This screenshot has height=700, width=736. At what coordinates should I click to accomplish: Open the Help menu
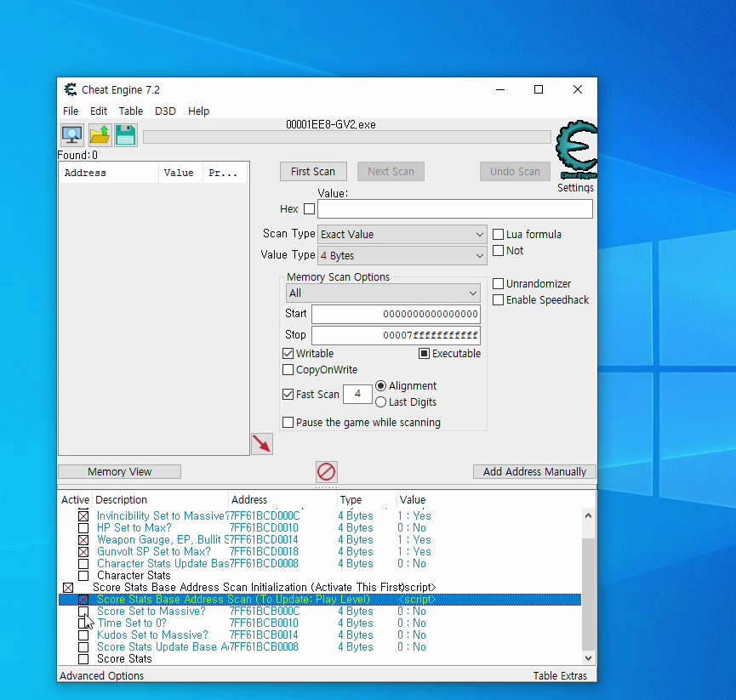(198, 111)
